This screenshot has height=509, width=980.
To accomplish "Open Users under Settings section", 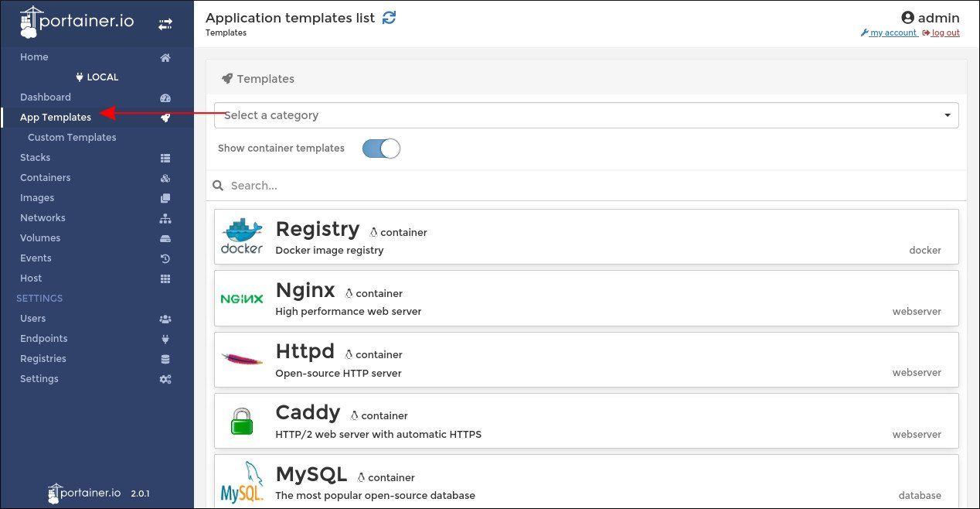I will coord(32,319).
